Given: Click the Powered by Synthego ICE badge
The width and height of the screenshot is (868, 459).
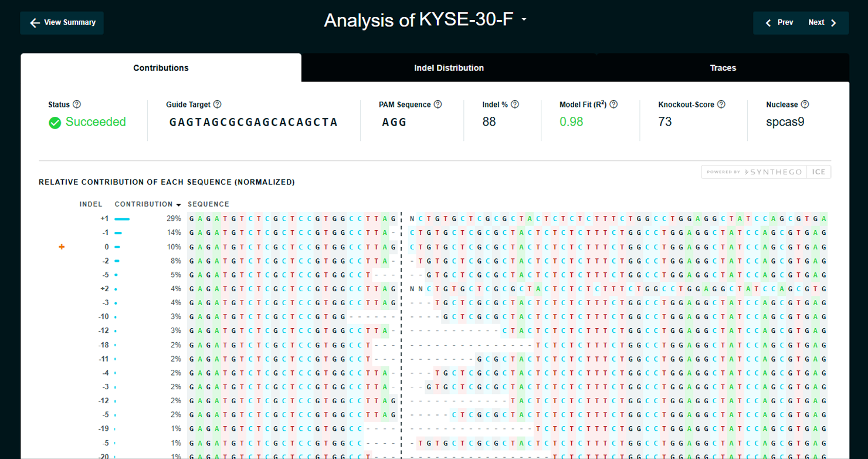Looking at the screenshot, I should [766, 172].
